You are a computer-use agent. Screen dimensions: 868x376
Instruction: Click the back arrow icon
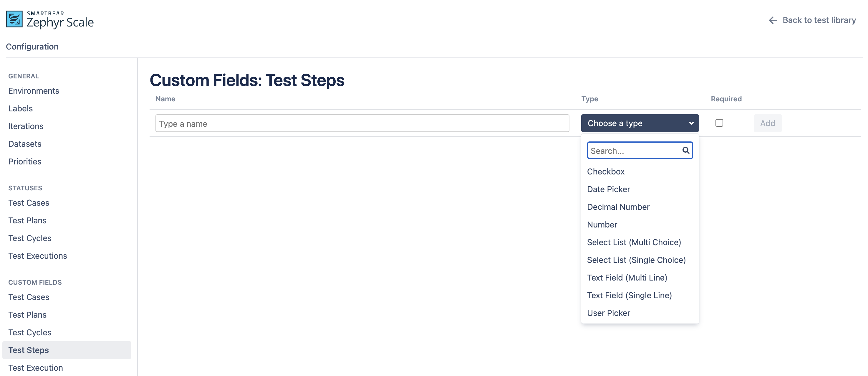pyautogui.click(x=773, y=20)
